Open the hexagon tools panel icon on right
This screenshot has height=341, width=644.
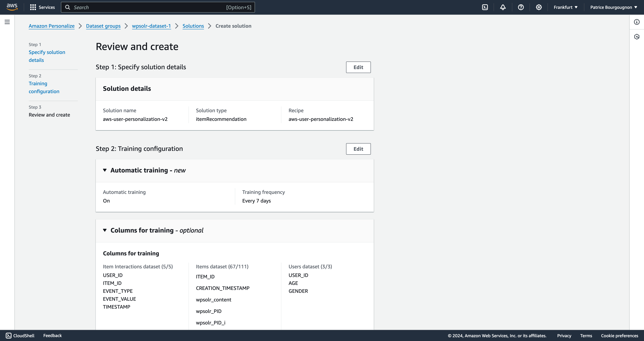tap(637, 37)
